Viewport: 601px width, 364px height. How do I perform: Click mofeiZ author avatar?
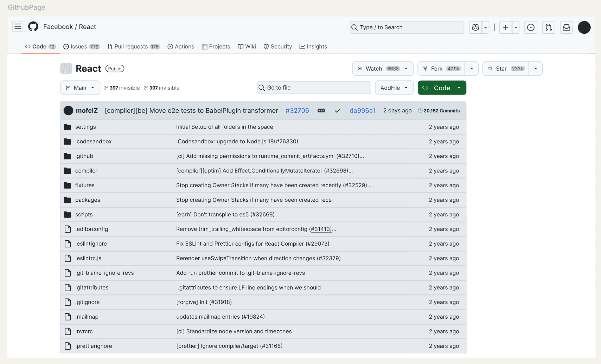click(68, 111)
